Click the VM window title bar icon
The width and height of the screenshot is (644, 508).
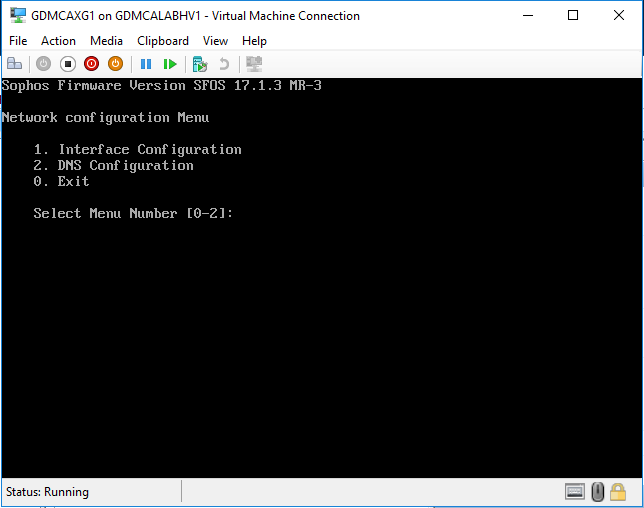(x=18, y=16)
